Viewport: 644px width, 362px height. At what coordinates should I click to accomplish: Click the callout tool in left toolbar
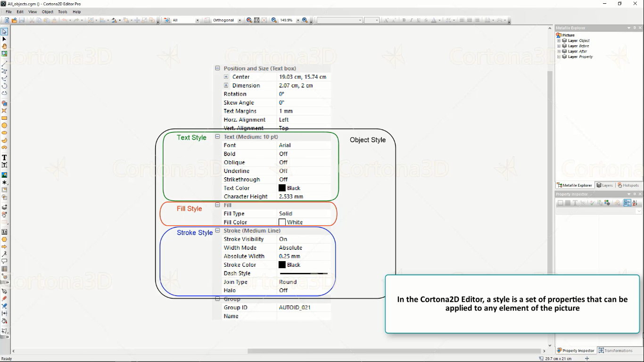coord(4,261)
